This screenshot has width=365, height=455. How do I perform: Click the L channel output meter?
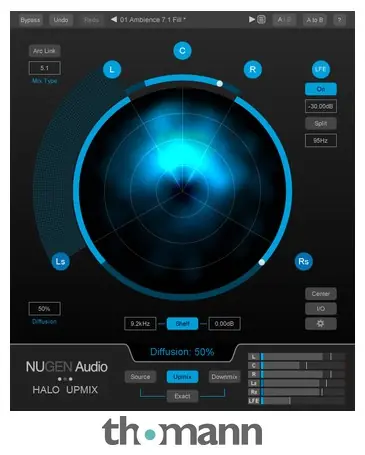click(297, 357)
